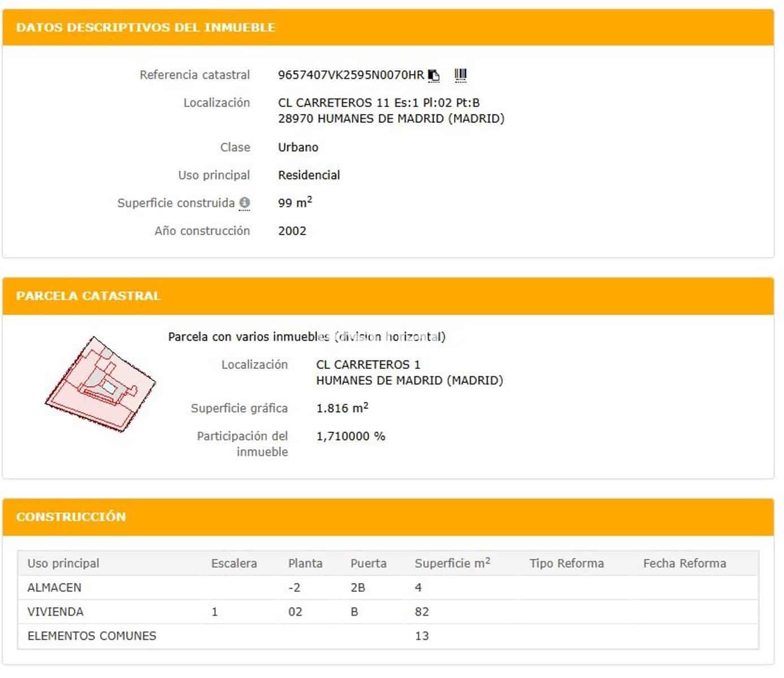Click the Superficie m² column header

(x=451, y=563)
